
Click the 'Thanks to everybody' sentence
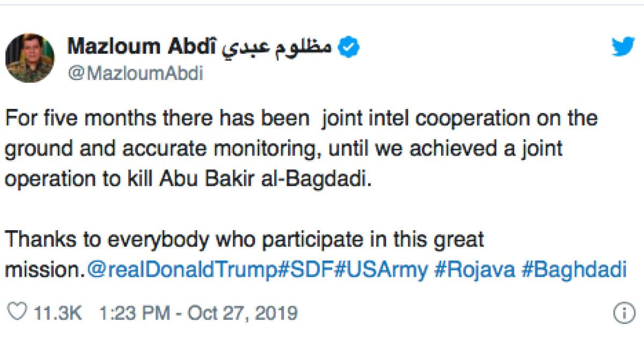pos(245,239)
